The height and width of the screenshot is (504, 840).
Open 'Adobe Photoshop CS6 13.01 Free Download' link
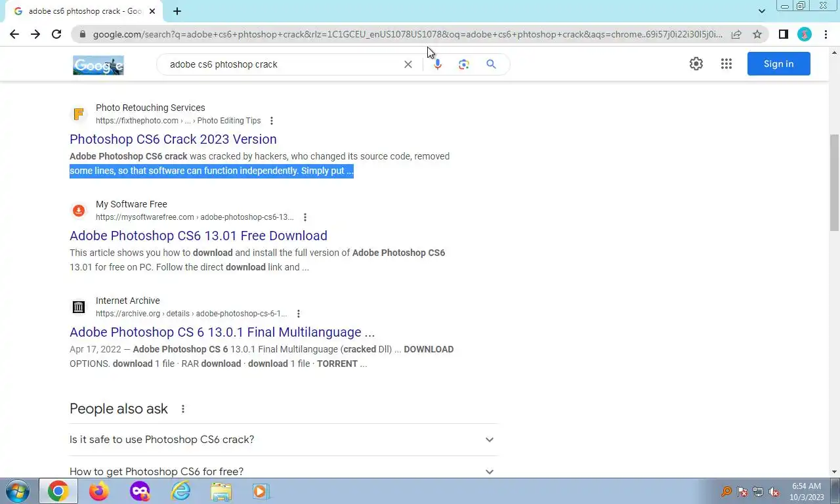coord(198,236)
